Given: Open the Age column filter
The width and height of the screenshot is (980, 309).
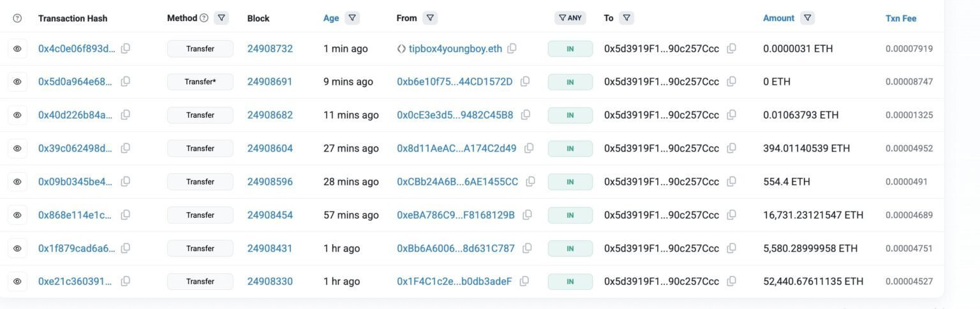Looking at the screenshot, I should (x=352, y=18).
